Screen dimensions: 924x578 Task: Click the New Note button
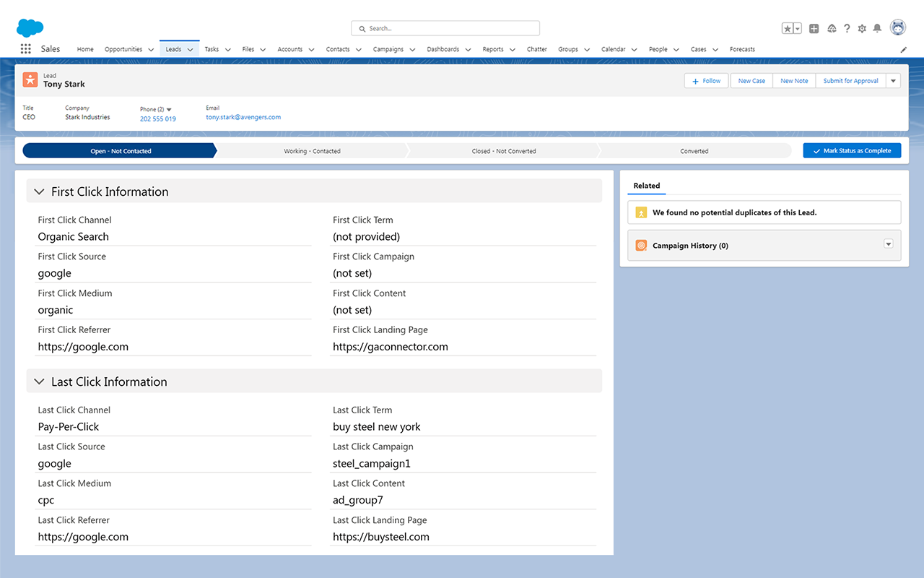pos(794,81)
